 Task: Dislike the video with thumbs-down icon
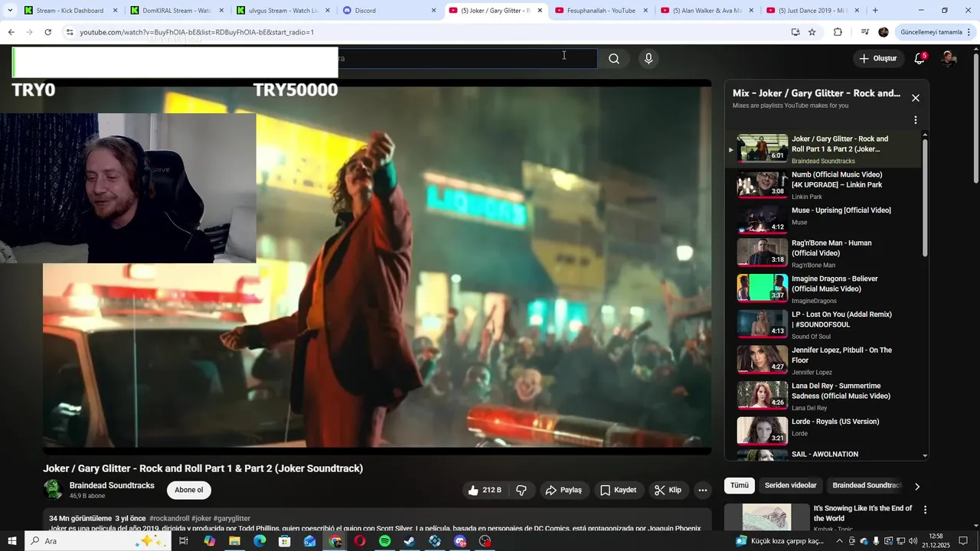tap(521, 491)
